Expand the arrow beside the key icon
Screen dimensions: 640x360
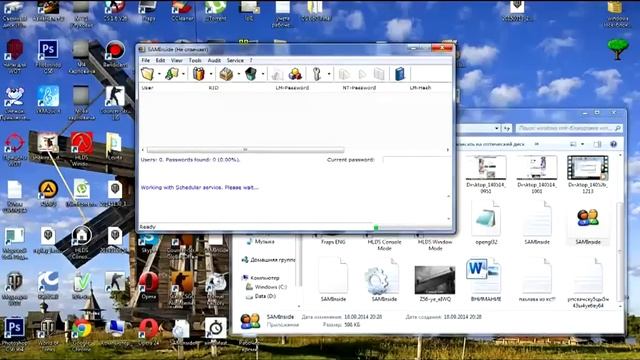pyautogui.click(x=329, y=74)
